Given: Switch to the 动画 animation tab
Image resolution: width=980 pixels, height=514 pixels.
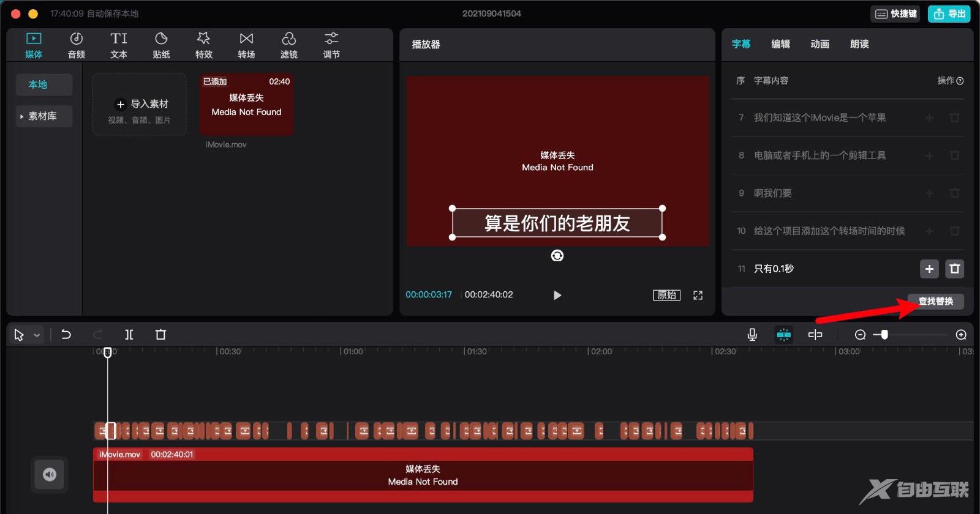Looking at the screenshot, I should [x=820, y=44].
